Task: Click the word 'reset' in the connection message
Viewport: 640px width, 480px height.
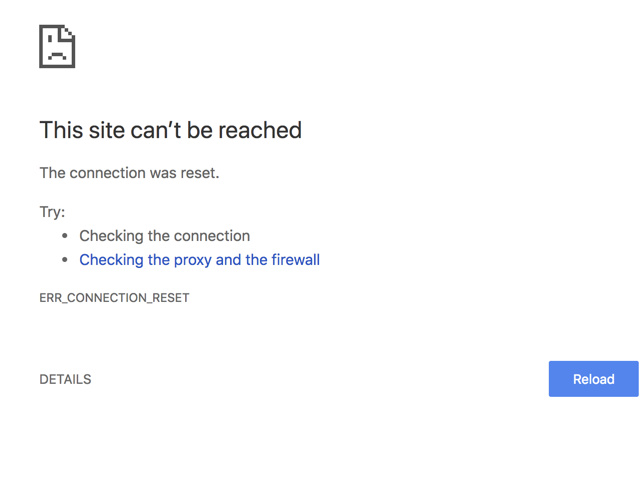Action: point(200,173)
